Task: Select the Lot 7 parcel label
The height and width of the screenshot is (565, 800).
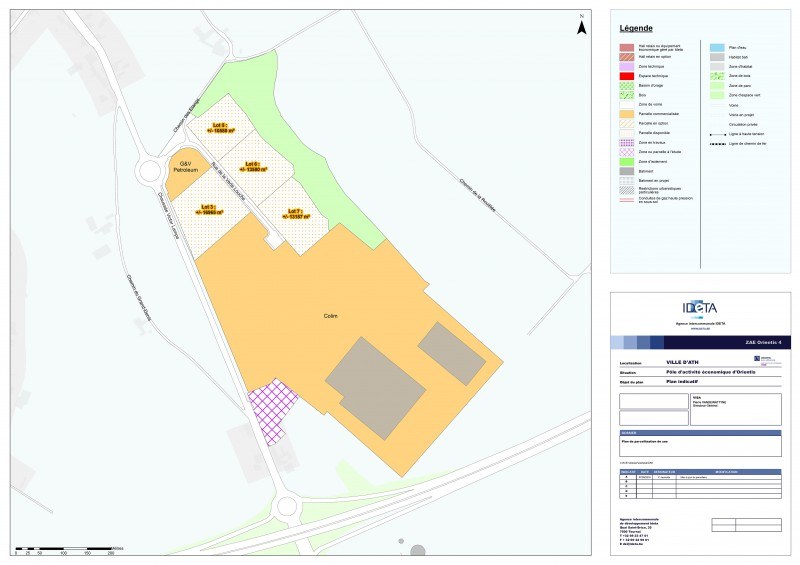Action: [296, 214]
